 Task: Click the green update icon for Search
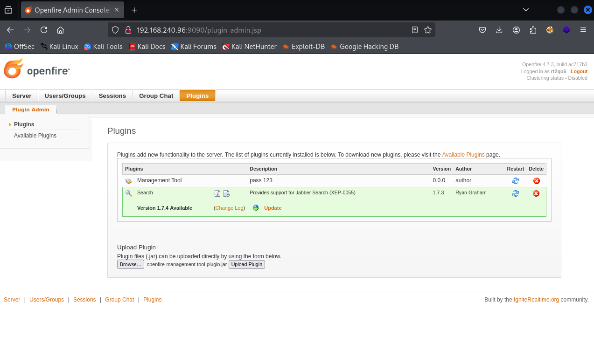(x=256, y=208)
